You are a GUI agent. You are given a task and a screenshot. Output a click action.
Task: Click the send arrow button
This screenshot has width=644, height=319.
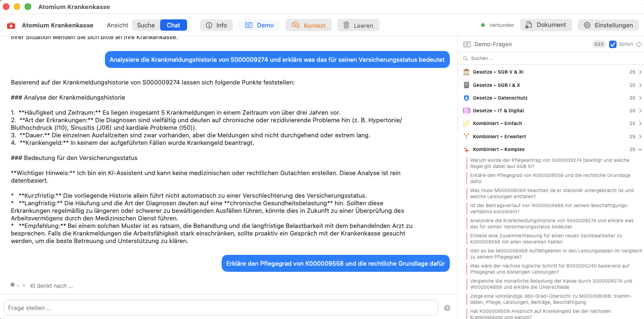coord(447,308)
